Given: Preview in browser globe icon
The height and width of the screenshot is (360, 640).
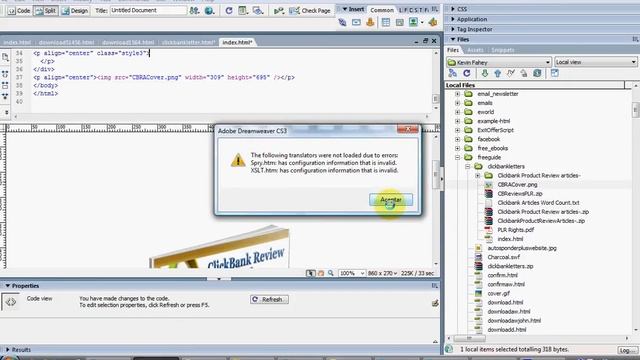Looking at the screenshot, I should click(209, 11).
